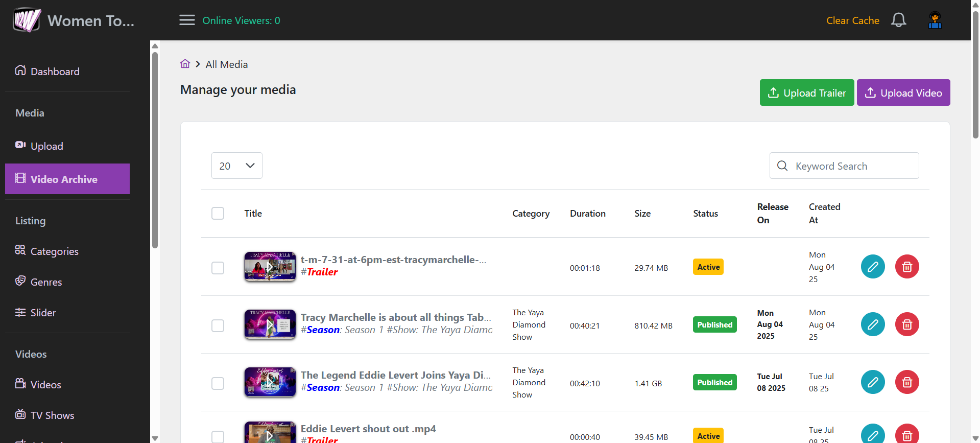This screenshot has height=443, width=980.
Task: Click the magnifier icon in Keyword Search
Action: (782, 166)
